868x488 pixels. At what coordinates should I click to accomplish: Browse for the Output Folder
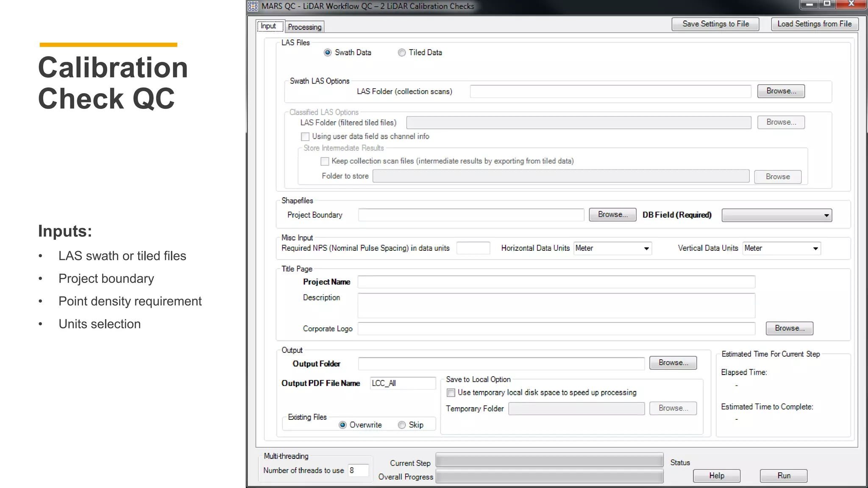coord(673,363)
